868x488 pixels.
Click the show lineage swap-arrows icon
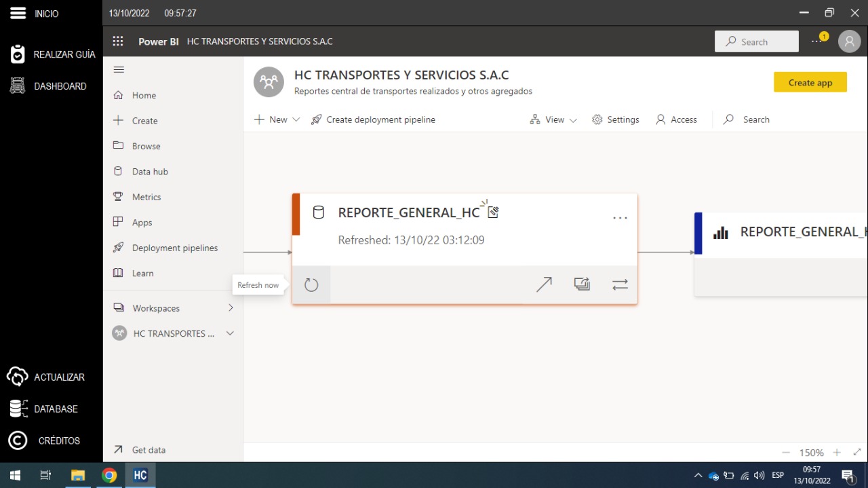(620, 285)
